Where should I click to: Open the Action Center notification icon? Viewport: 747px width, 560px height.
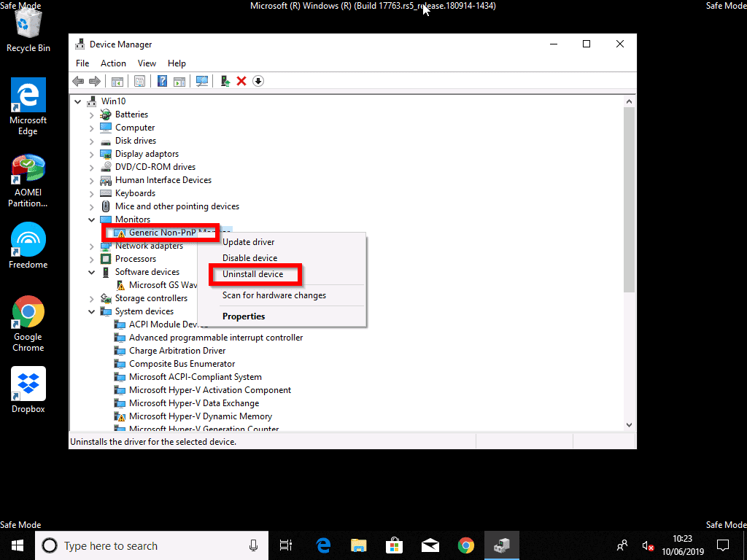tap(723, 545)
